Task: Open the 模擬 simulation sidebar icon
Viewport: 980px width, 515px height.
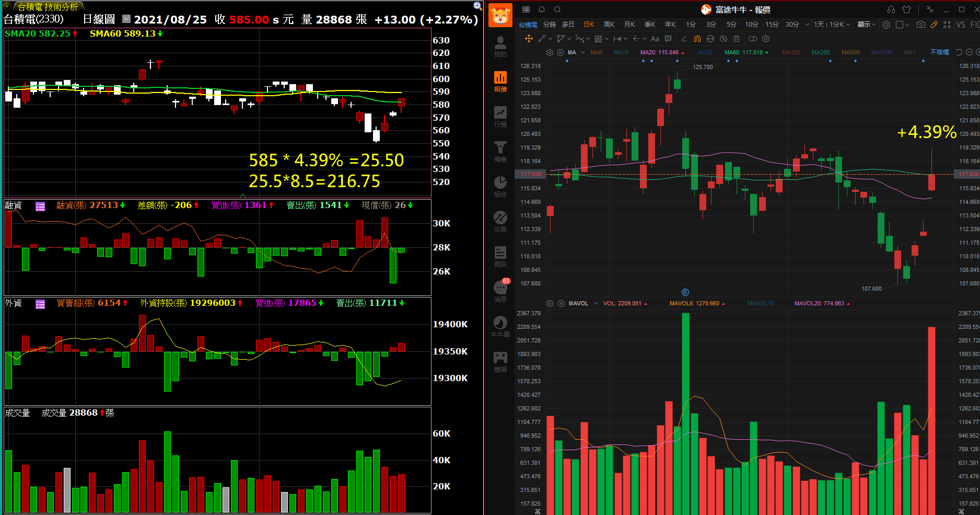Action: pos(500,362)
